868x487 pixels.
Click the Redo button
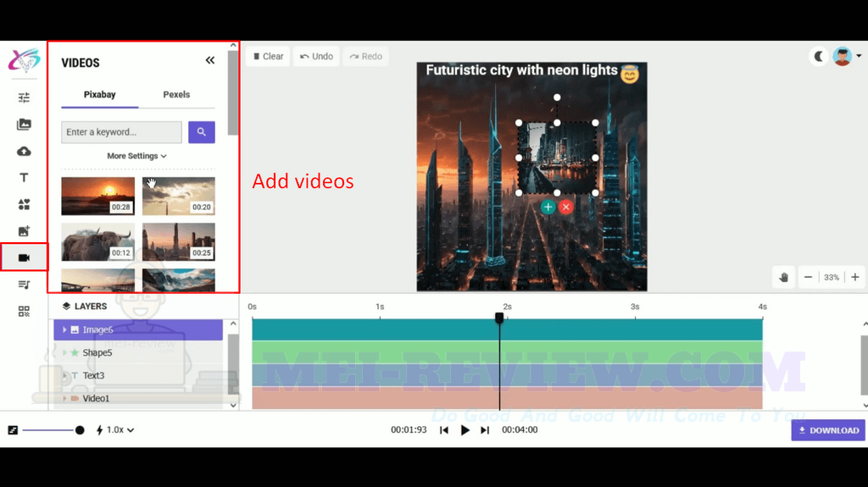coord(366,57)
